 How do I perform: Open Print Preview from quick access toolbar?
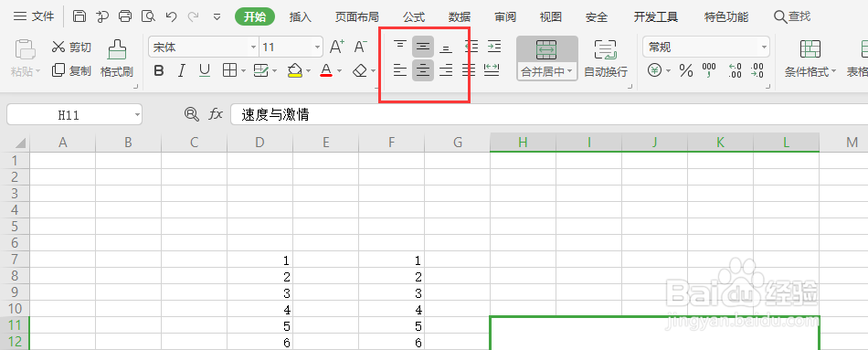pos(148,16)
